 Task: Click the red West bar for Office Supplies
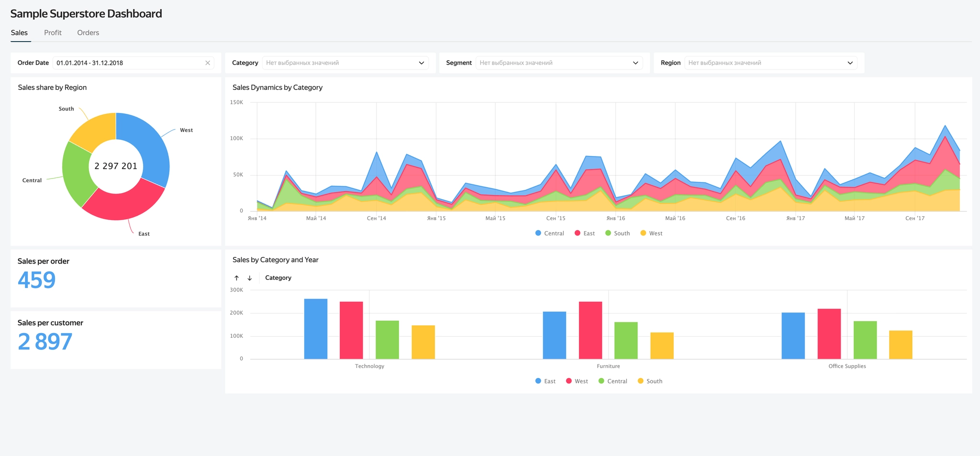829,334
